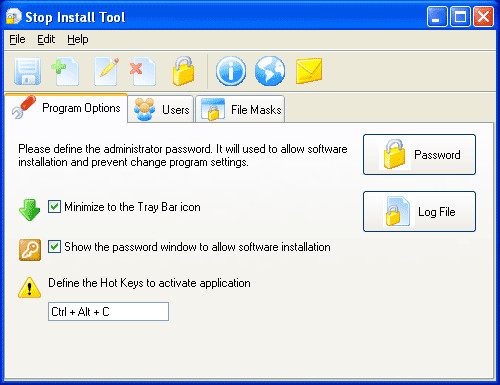Open the globe website toolbar icon

[x=270, y=71]
